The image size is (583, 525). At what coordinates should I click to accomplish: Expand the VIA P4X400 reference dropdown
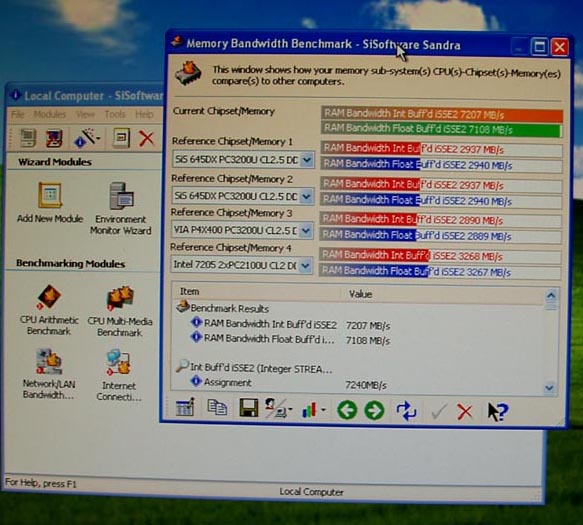[306, 231]
